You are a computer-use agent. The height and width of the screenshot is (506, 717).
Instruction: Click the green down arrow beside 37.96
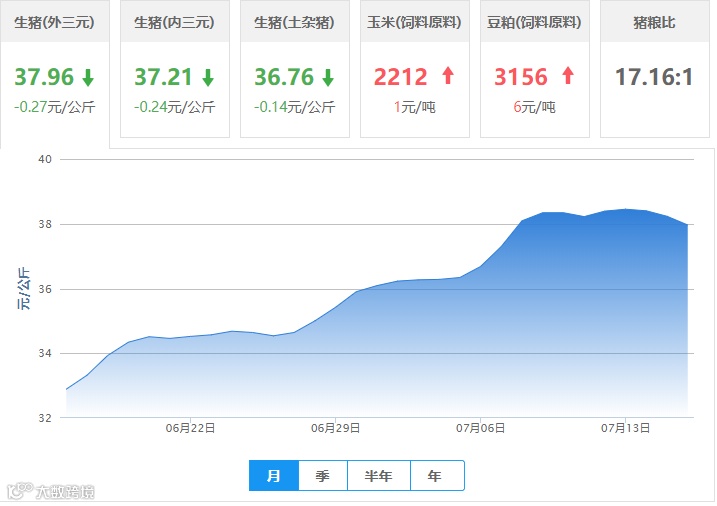88,77
